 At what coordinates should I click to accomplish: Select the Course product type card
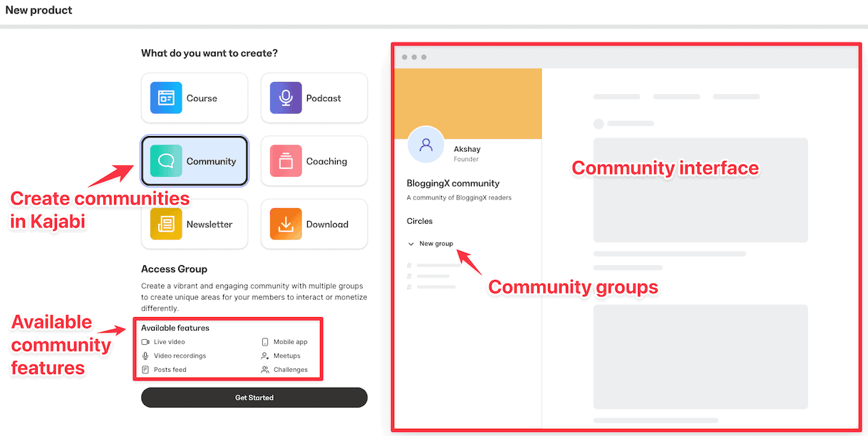coord(194,98)
